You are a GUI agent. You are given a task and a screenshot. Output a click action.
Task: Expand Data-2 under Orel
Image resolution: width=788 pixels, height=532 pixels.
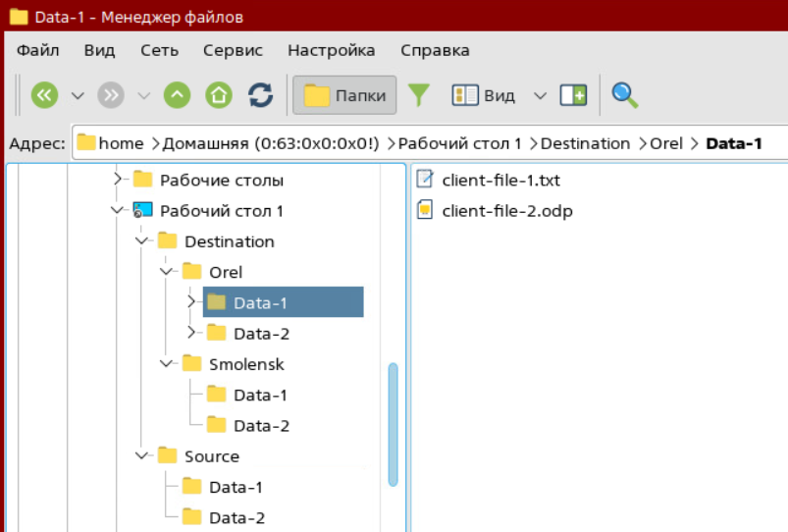[x=191, y=332]
